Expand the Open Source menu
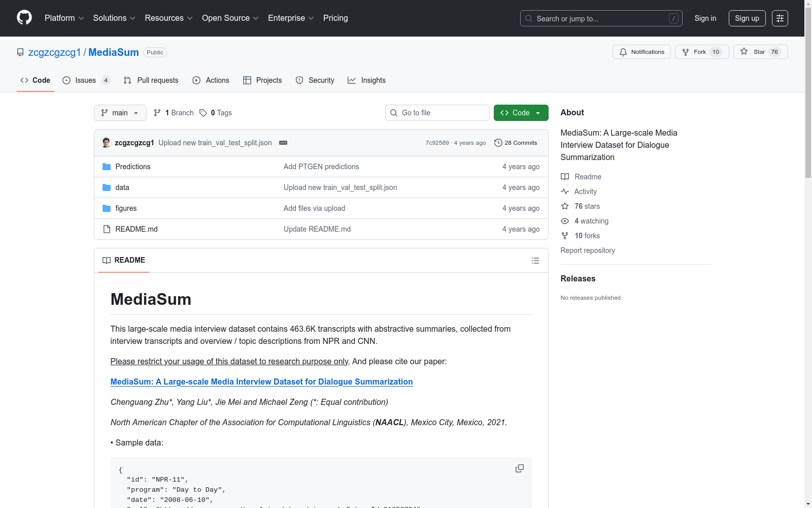812x508 pixels. pos(230,18)
